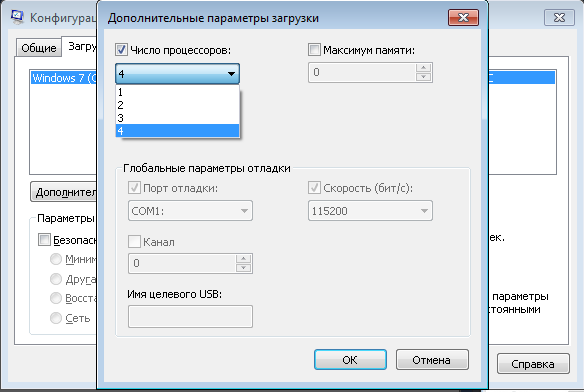Uncheck the Число процессоров checkbox
The width and height of the screenshot is (584, 392).
tap(121, 50)
